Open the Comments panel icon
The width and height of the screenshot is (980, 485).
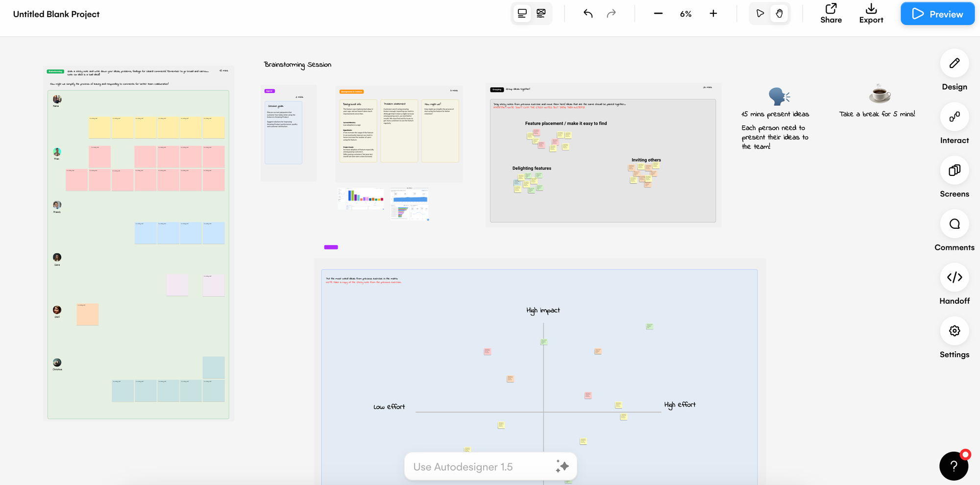point(954,224)
